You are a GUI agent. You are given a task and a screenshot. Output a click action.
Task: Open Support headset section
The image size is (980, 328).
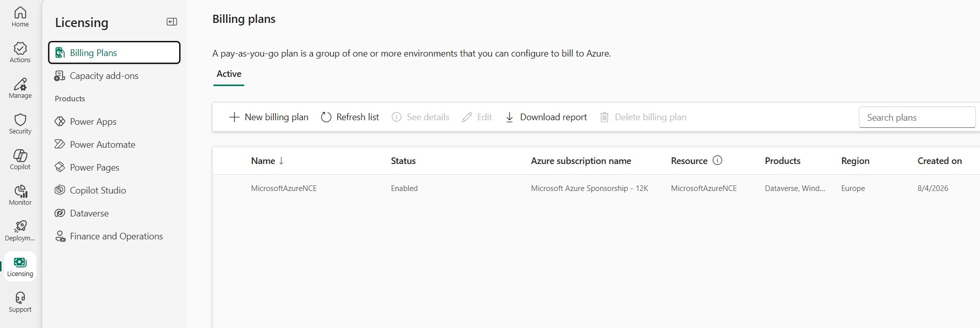20,302
